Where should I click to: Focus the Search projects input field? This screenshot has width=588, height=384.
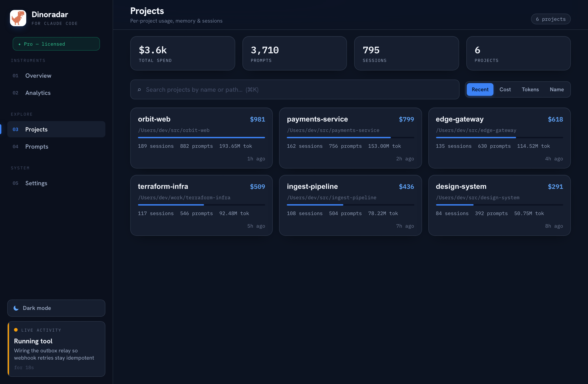pyautogui.click(x=295, y=90)
